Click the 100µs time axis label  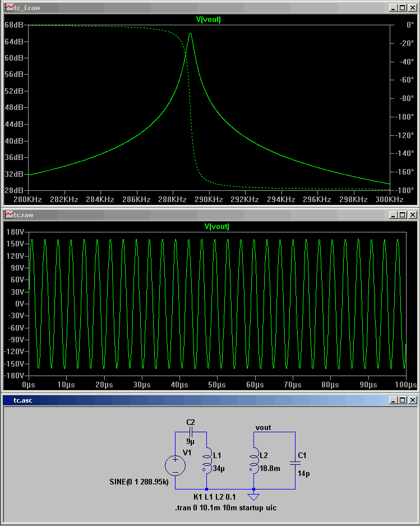click(x=405, y=385)
